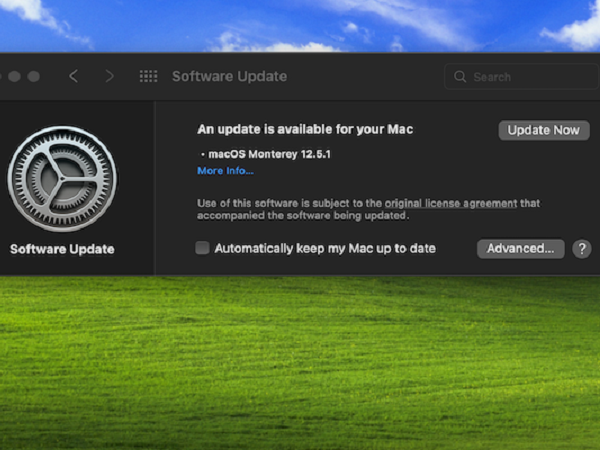Open the More Info... link

[225, 171]
